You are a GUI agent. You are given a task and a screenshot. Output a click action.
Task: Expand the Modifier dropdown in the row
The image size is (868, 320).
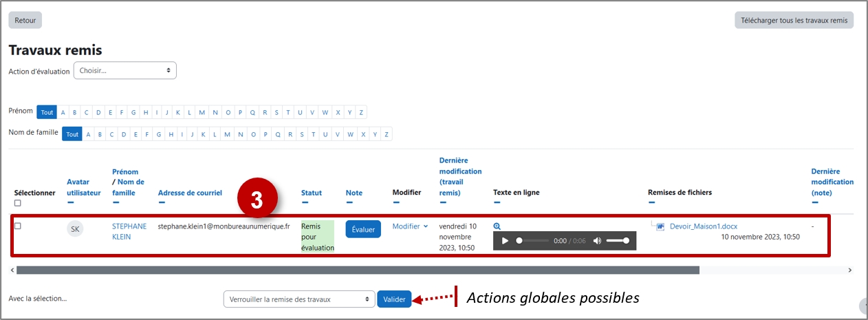410,226
